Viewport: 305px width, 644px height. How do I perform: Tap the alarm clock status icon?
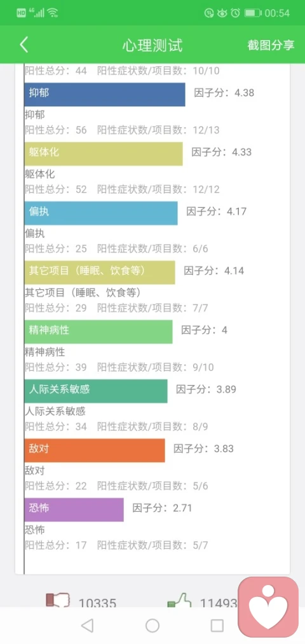click(235, 13)
